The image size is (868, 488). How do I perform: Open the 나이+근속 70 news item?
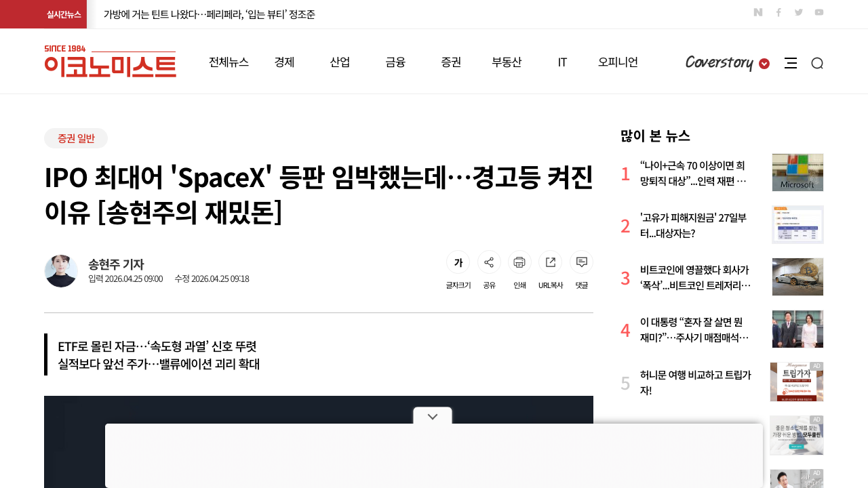point(694,173)
